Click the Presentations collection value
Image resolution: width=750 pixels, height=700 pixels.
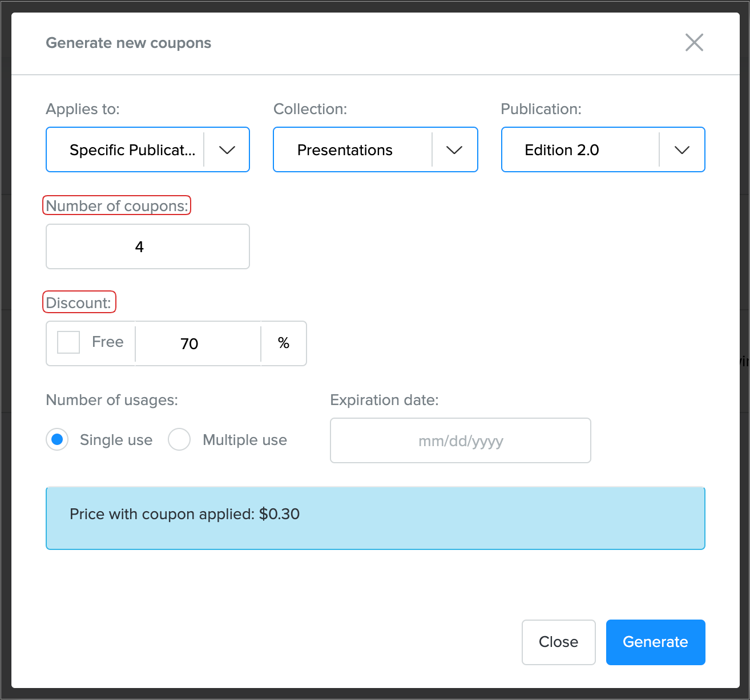point(345,150)
